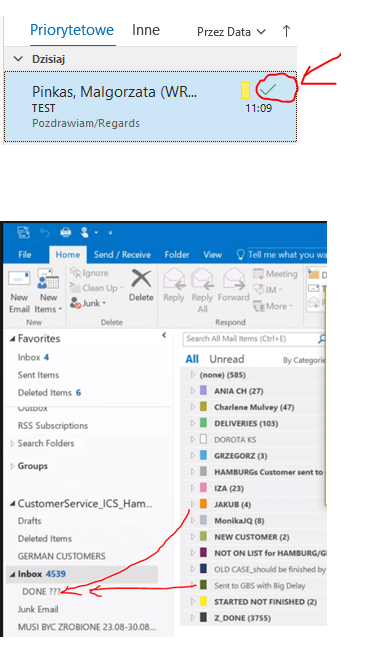Select the Home ribbon tab

(x=68, y=255)
